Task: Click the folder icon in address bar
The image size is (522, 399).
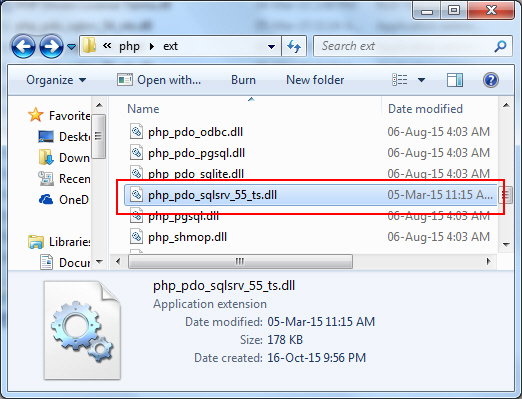Action: click(89, 45)
